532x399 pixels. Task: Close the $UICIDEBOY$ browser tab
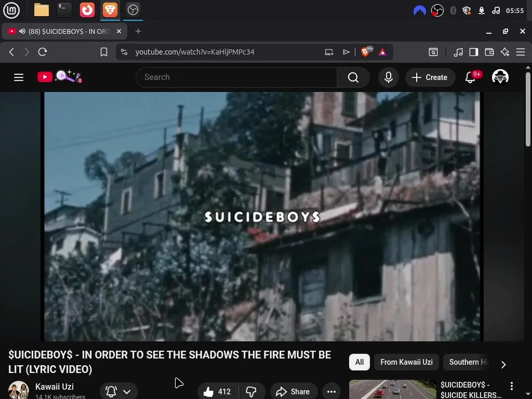click(x=119, y=31)
